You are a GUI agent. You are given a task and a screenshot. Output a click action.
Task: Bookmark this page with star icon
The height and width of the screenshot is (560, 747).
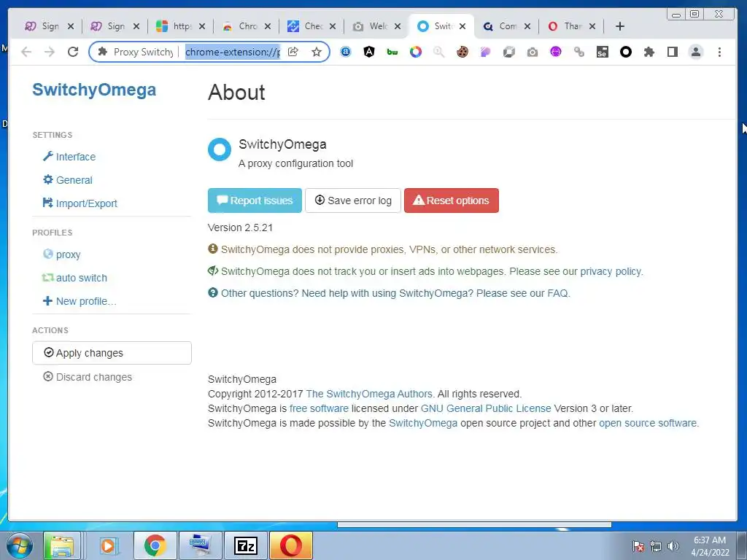coord(317,52)
